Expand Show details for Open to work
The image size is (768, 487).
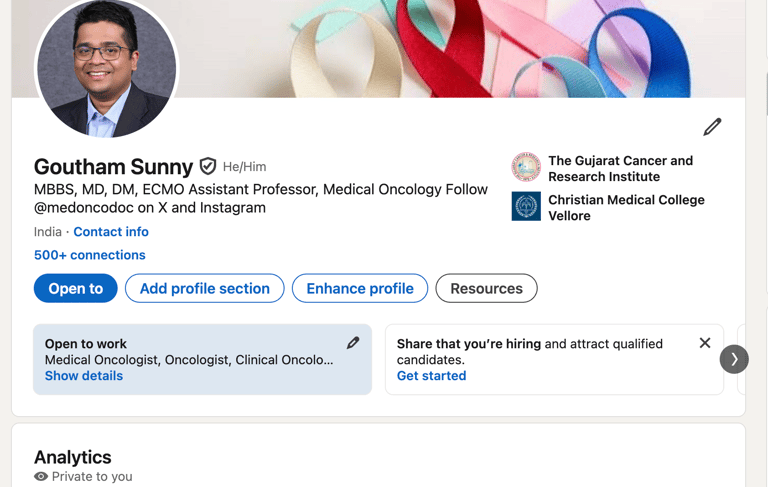(x=84, y=376)
